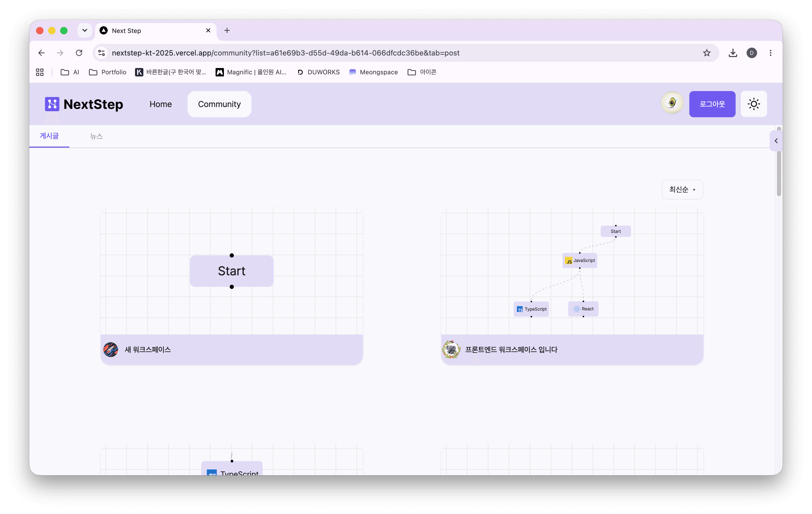
Task: Open the Chrome profile D avatar
Action: pos(751,53)
